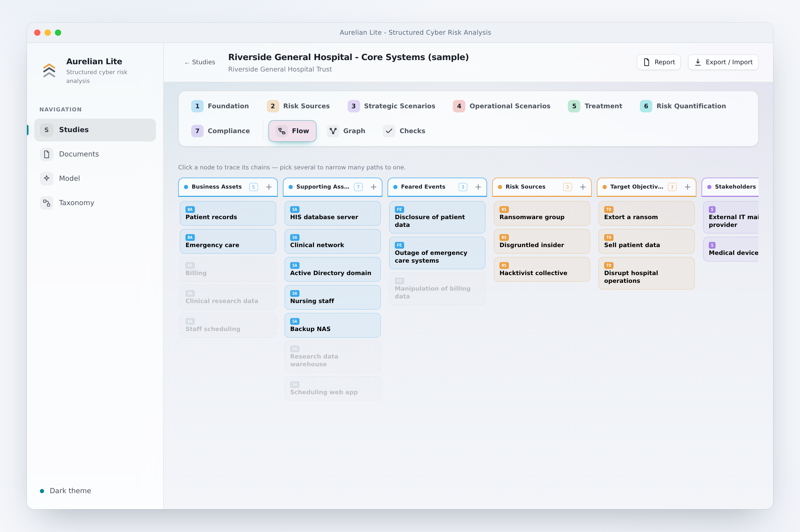
Task: Click the Business Assets count badge 5
Action: pos(253,187)
